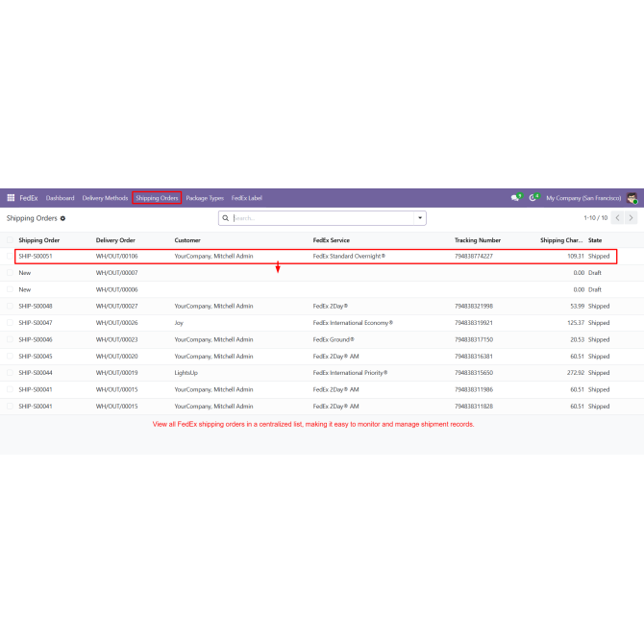Viewport: 644px width, 644px height.
Task: Click Shipped state of SHIP-S00047
Action: click(599, 323)
